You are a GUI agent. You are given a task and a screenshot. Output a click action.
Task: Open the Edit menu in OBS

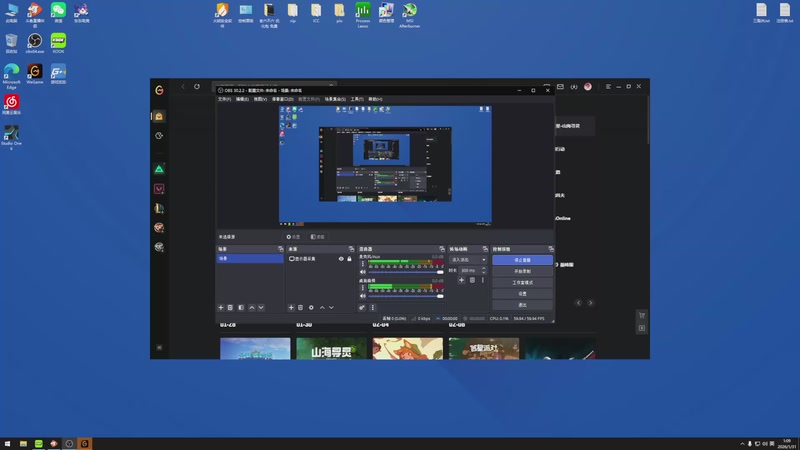242,99
